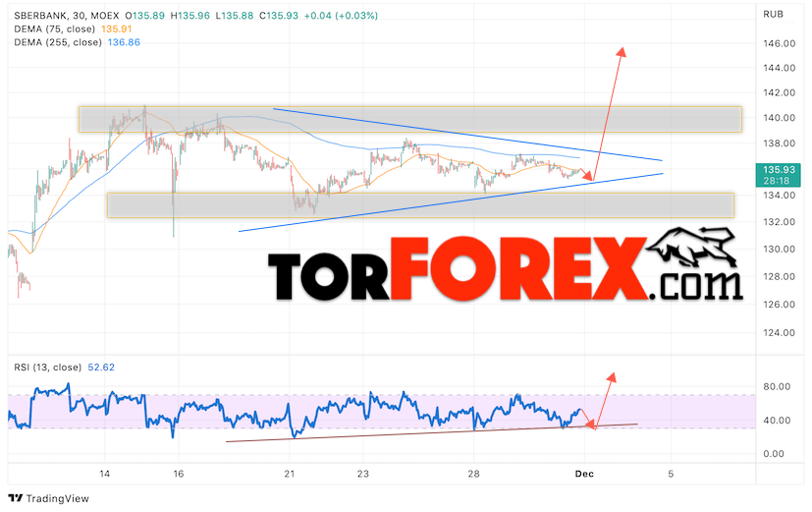Image resolution: width=812 pixels, height=512 pixels.
Task: Click the date label 28 on time axis
Action: point(474,474)
